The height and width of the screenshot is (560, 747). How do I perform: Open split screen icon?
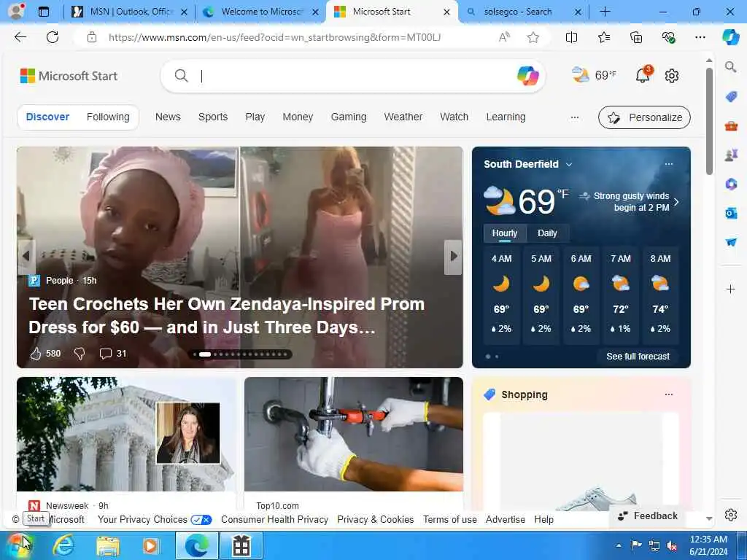pyautogui.click(x=571, y=37)
